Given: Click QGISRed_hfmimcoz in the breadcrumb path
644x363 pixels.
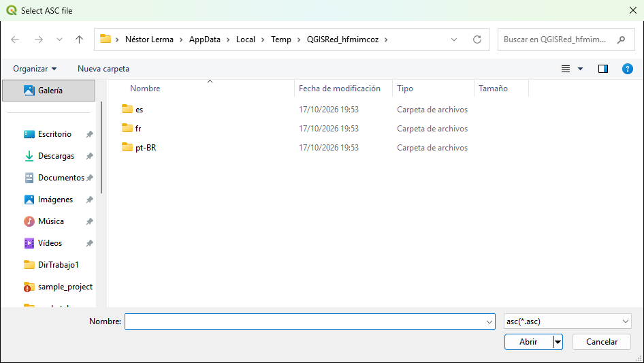Looking at the screenshot, I should 342,40.
